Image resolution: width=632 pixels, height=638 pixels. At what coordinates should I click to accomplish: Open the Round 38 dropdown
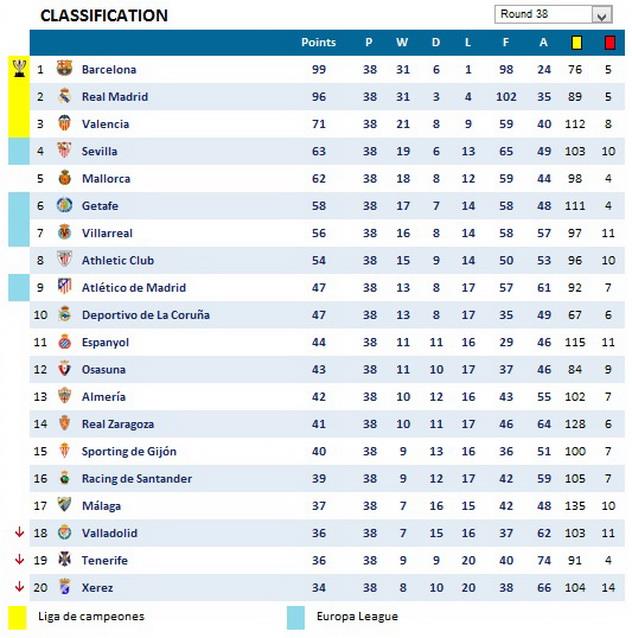click(x=601, y=15)
